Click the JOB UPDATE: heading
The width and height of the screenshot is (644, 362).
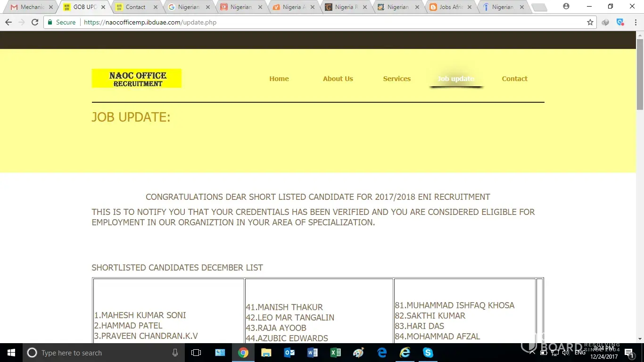pos(131,117)
